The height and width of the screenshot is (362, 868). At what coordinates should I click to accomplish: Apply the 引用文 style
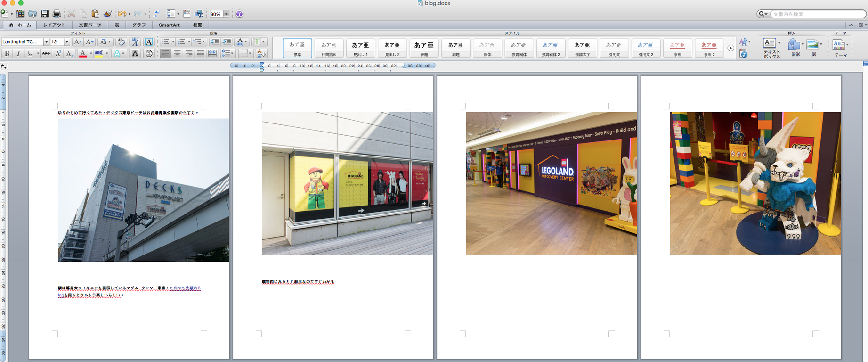coord(614,48)
